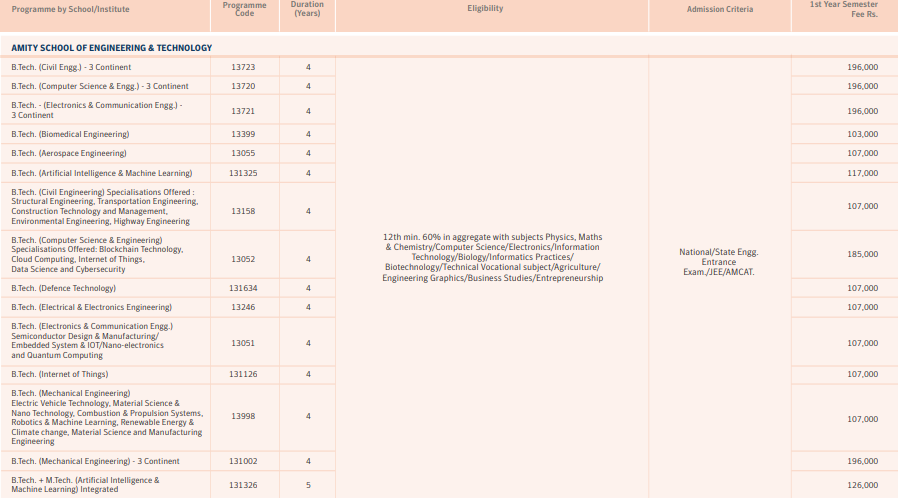
Task: Click fee 185,000 for Computer Science & Engineering
Action: click(x=862, y=254)
